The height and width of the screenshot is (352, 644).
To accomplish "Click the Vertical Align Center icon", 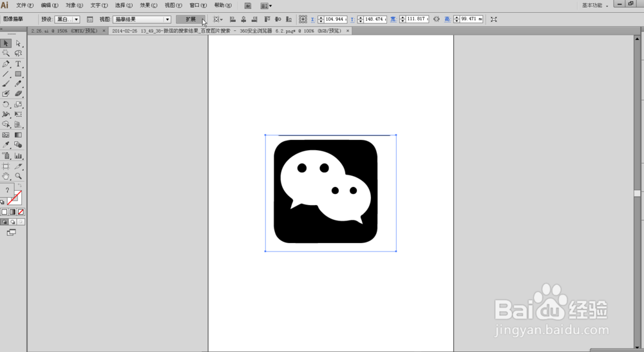I will (278, 19).
